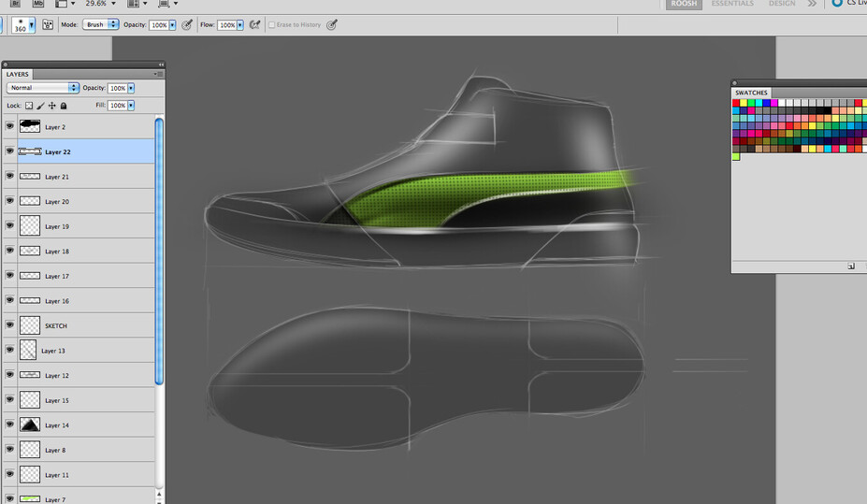Switch to the DESIGN workspace

pos(782,4)
